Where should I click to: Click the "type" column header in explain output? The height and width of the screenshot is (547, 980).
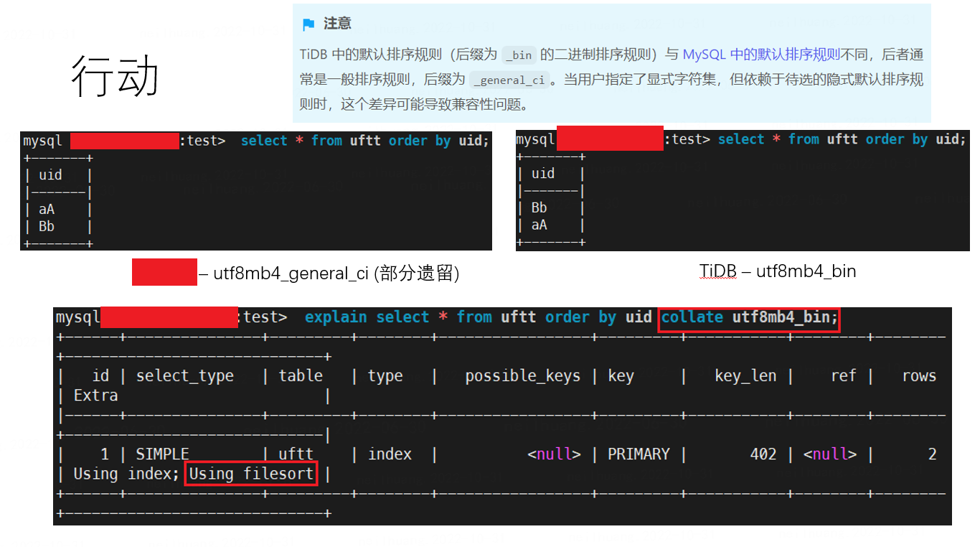click(x=385, y=376)
